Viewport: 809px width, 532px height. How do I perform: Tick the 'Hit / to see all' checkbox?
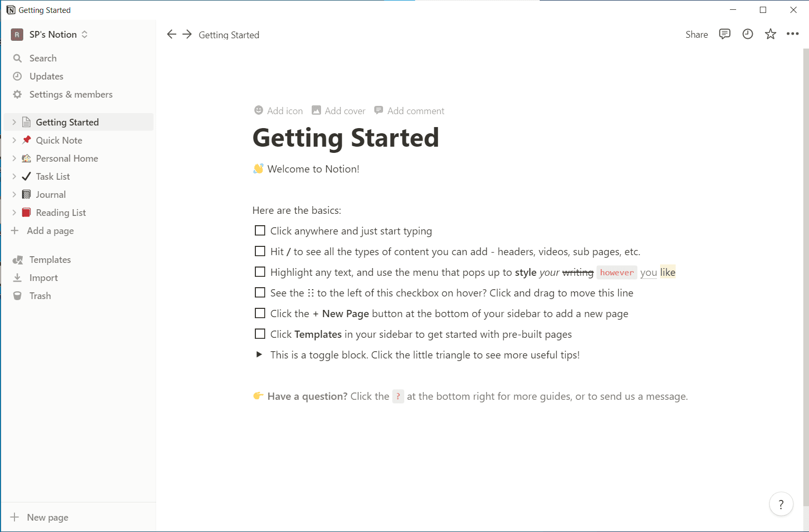(x=260, y=251)
